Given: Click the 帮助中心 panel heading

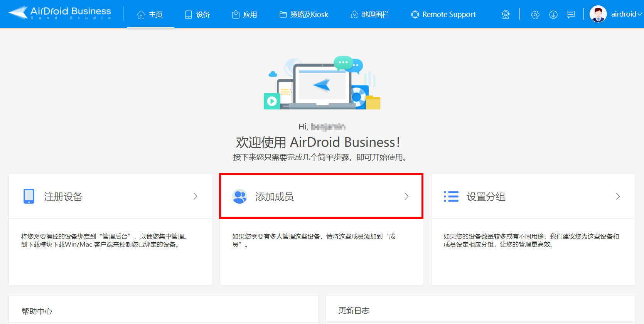Looking at the screenshot, I should pos(37,311).
